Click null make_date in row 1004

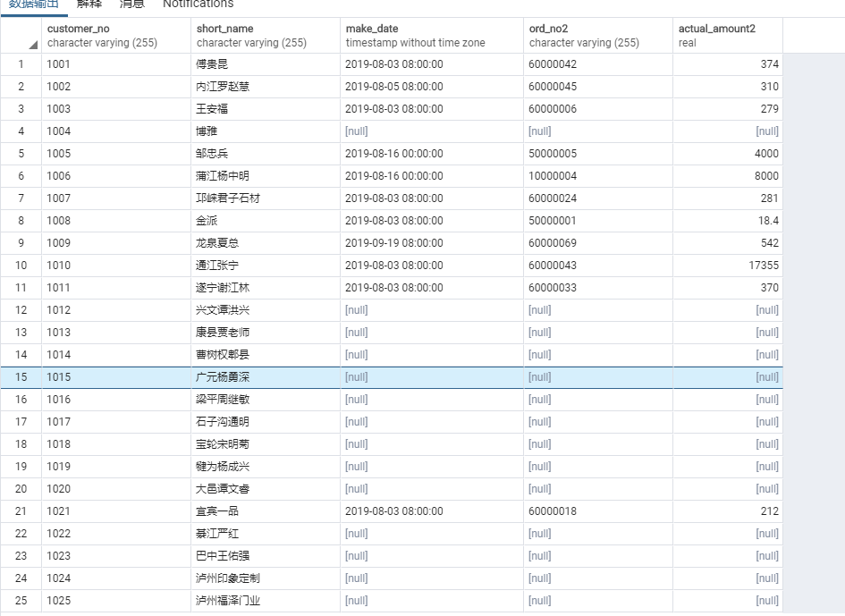tap(432, 131)
